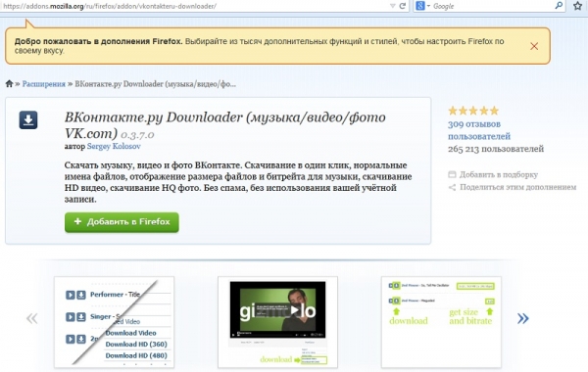Open the address bar history dropdown arrow
This screenshot has width=588, height=372.
point(392,6)
